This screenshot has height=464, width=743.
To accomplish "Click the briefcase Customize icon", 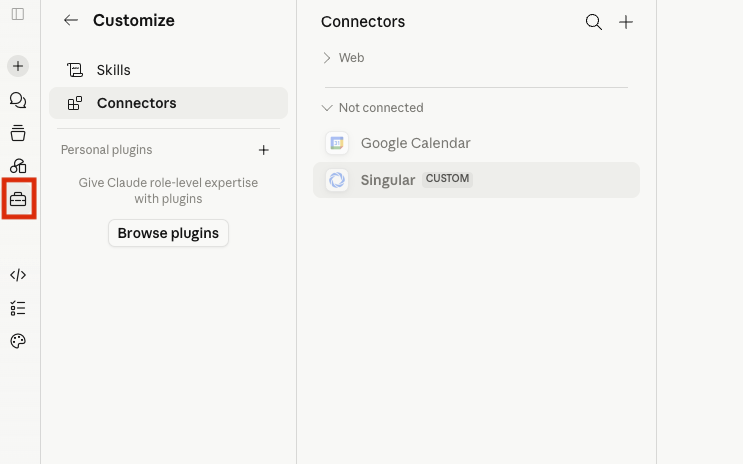I will [18, 199].
